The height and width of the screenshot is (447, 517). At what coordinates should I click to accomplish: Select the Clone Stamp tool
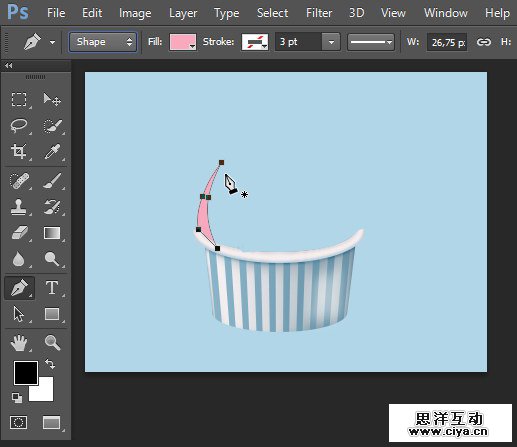tap(18, 207)
